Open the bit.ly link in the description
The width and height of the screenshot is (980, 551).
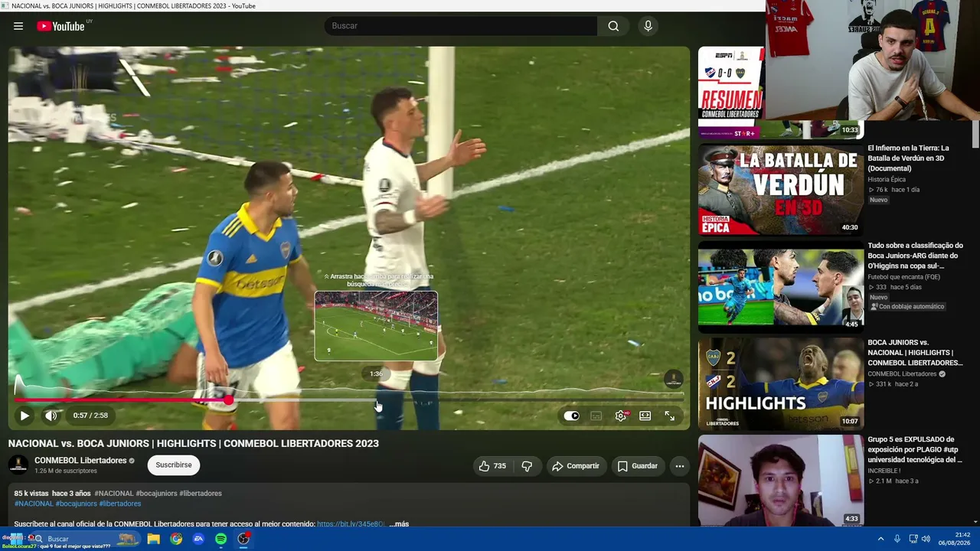pyautogui.click(x=351, y=524)
